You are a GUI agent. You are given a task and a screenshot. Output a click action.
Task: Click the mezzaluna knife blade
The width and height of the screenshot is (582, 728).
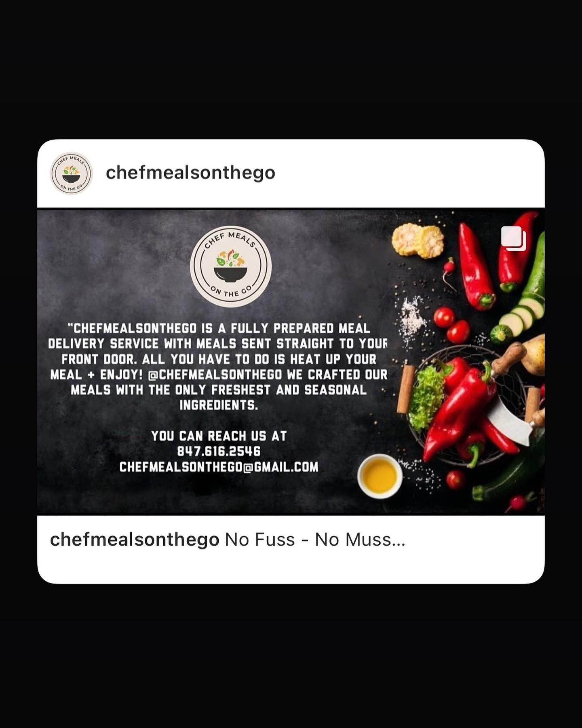coord(510,423)
